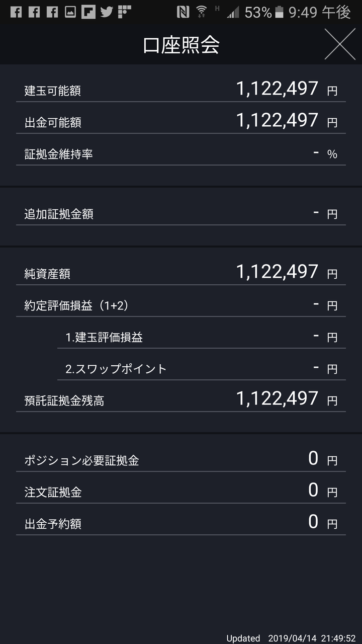Tap the 預託証拠金残高 row
This screenshot has height=644, width=362.
point(181,399)
